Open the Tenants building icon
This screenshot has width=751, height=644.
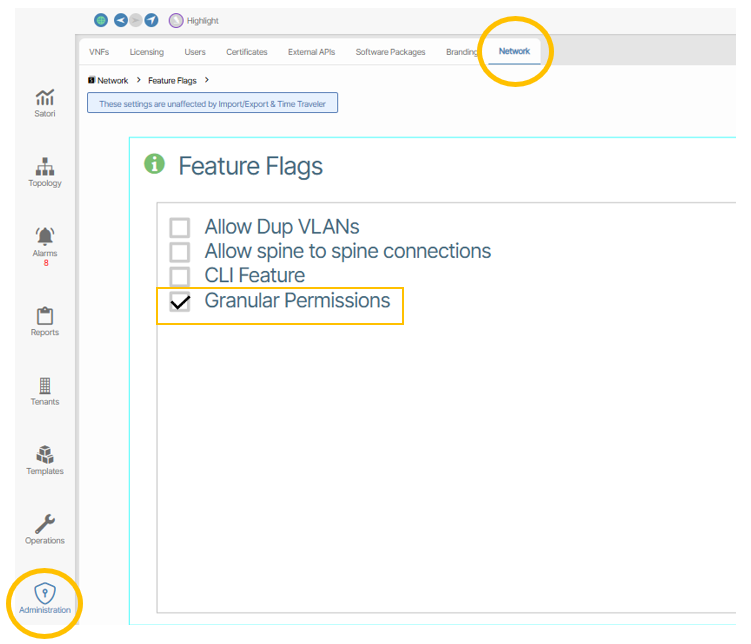tap(45, 385)
